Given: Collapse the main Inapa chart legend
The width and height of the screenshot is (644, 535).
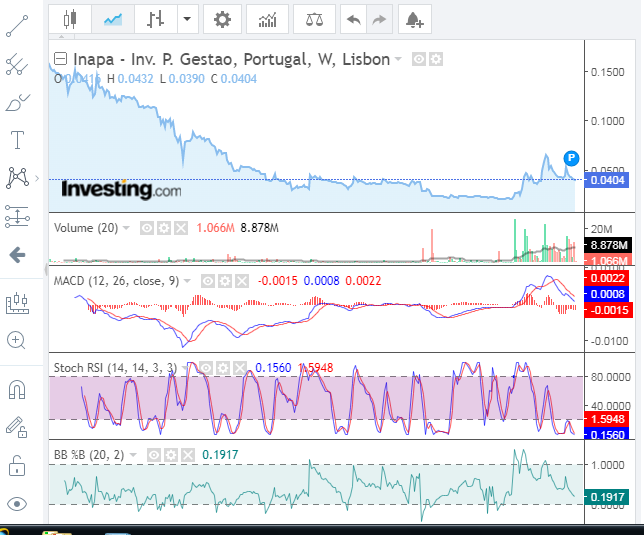Looking at the screenshot, I should [60, 59].
